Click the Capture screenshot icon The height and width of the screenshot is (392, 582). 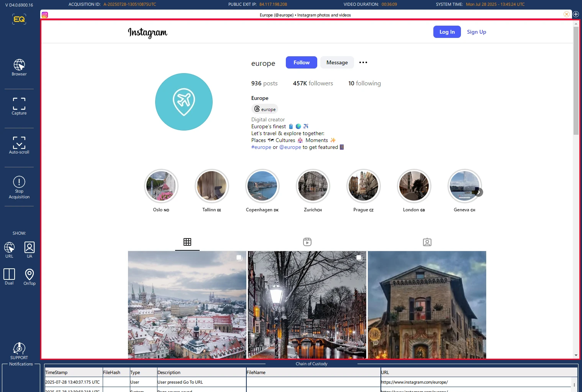click(19, 106)
